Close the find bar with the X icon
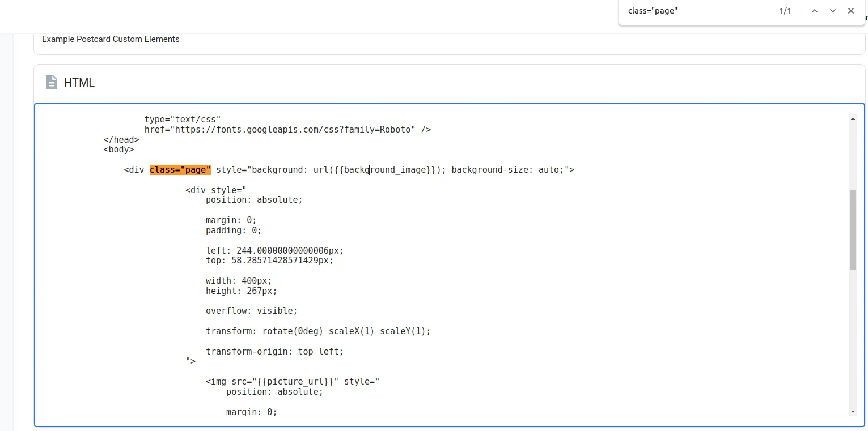Viewport: 868px width, 431px height. click(x=851, y=11)
